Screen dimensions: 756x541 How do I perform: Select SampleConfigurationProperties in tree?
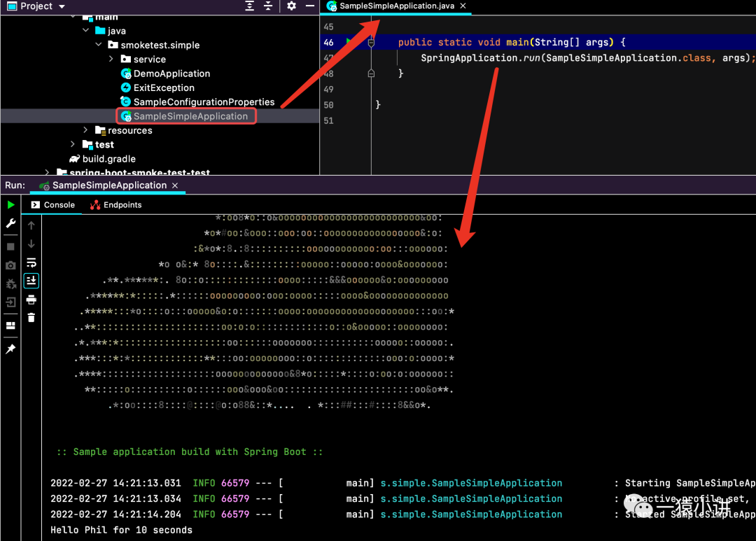coord(204,101)
